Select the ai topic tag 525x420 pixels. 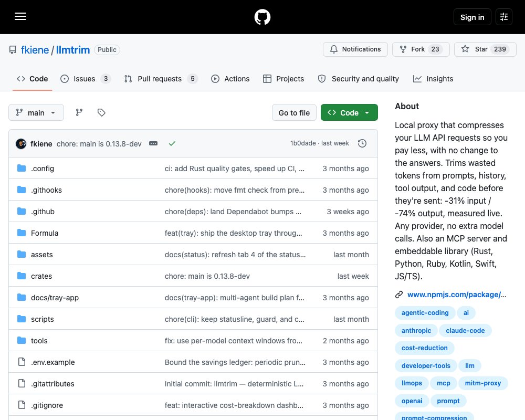tap(466, 312)
